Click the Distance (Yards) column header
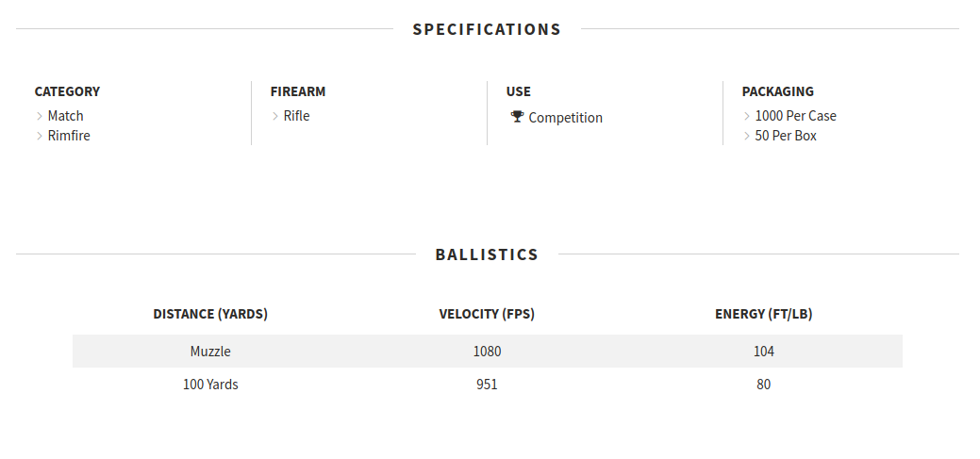 (x=210, y=314)
